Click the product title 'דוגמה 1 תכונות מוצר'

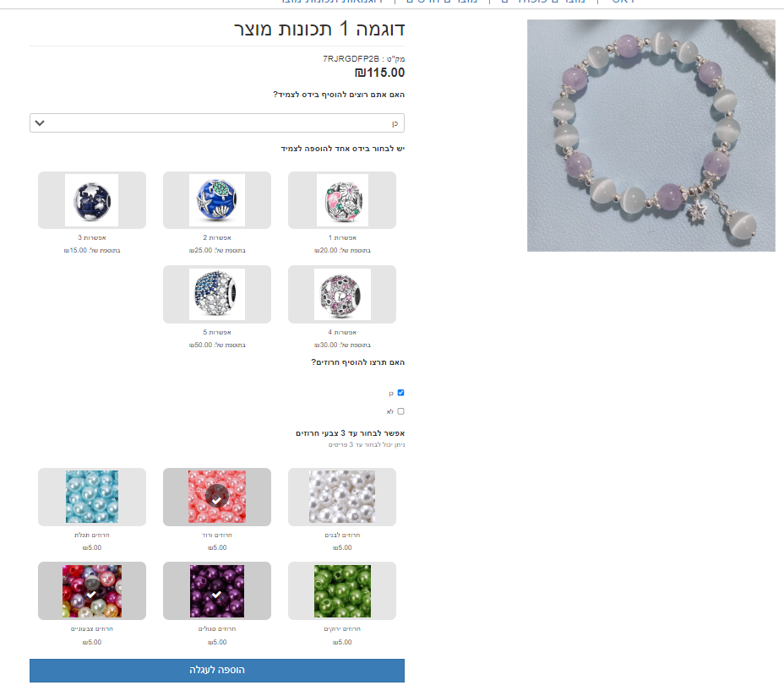(x=319, y=29)
